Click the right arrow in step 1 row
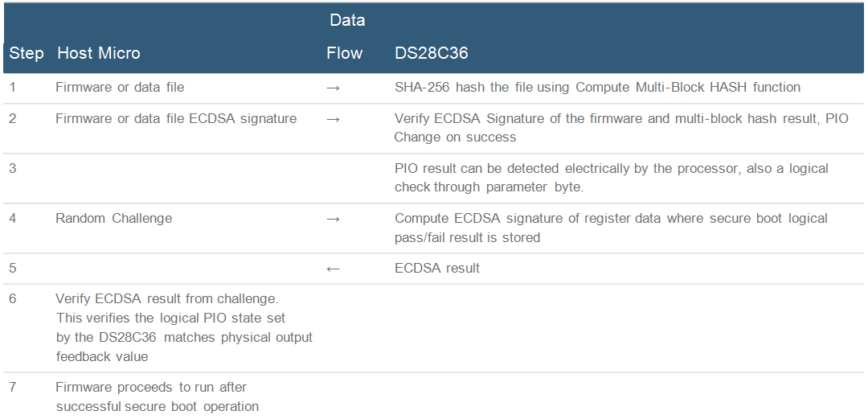The height and width of the screenshot is (419, 868). [x=334, y=88]
